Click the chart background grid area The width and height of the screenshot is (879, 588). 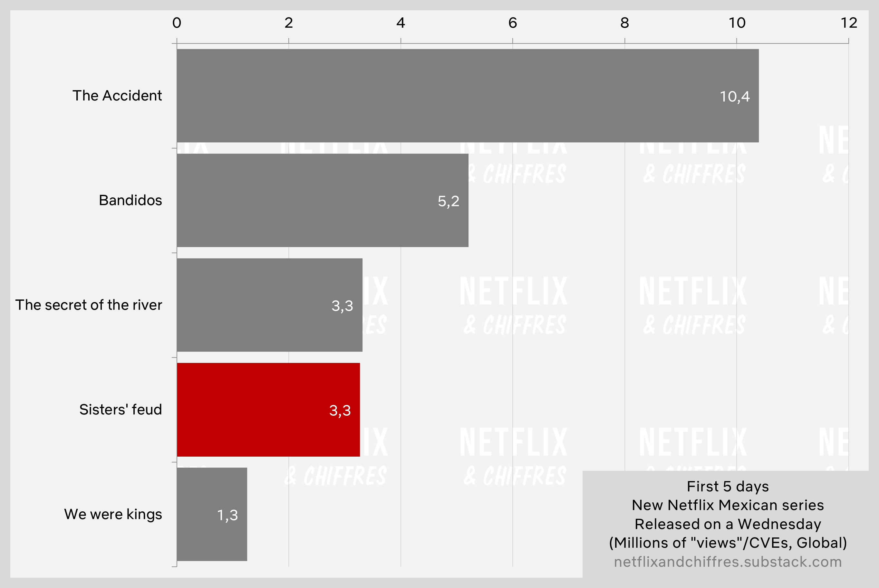tap(558, 295)
